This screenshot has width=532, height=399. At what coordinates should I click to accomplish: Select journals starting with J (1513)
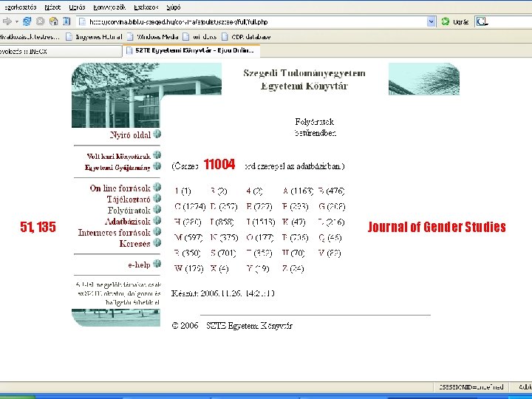point(261,222)
